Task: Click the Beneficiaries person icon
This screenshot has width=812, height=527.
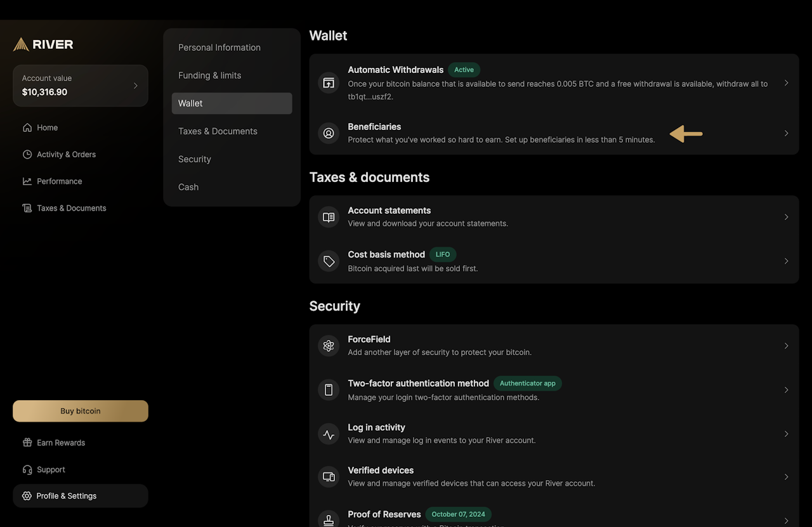Action: [x=329, y=133]
